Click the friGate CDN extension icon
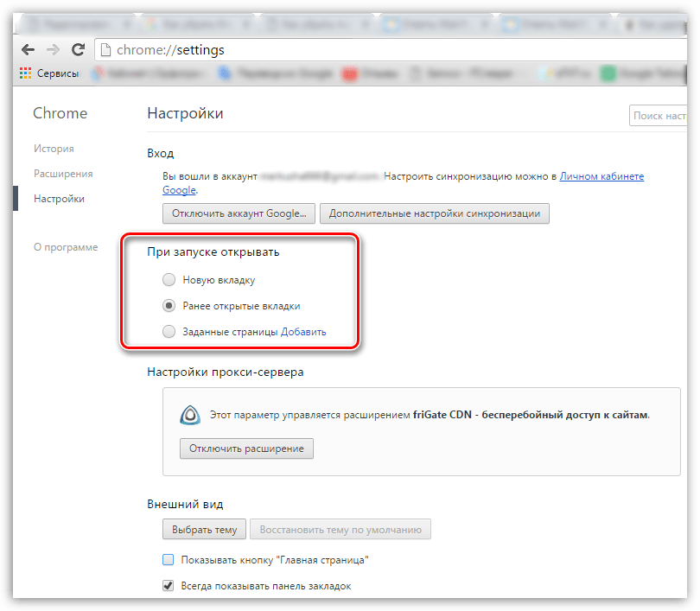 [190, 415]
